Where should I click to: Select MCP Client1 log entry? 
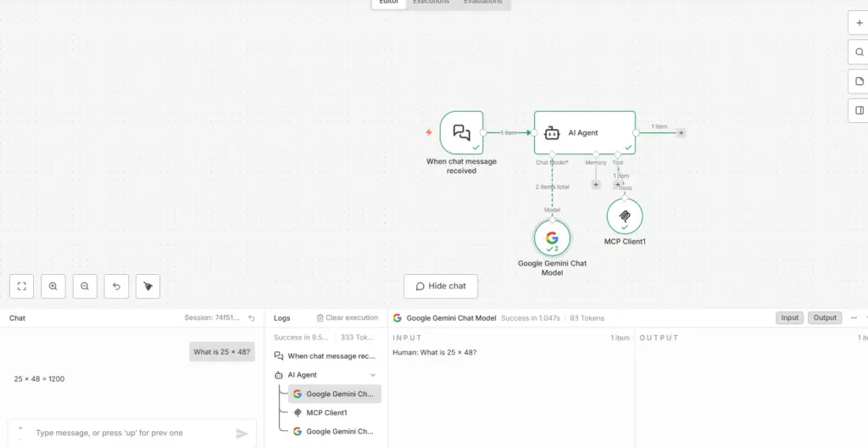(x=334, y=412)
